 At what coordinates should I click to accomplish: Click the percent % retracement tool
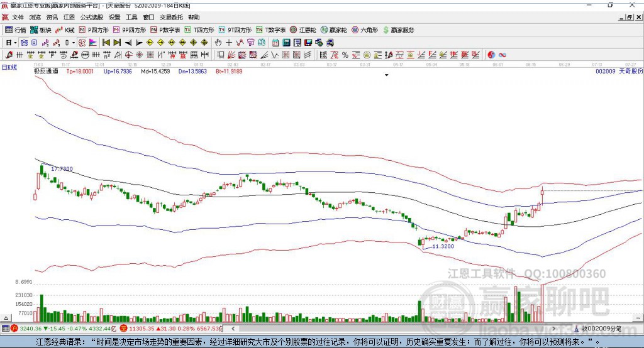coord(345,55)
